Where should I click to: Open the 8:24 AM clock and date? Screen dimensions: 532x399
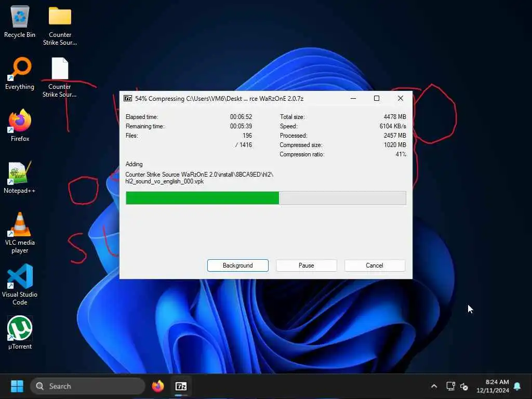493,386
